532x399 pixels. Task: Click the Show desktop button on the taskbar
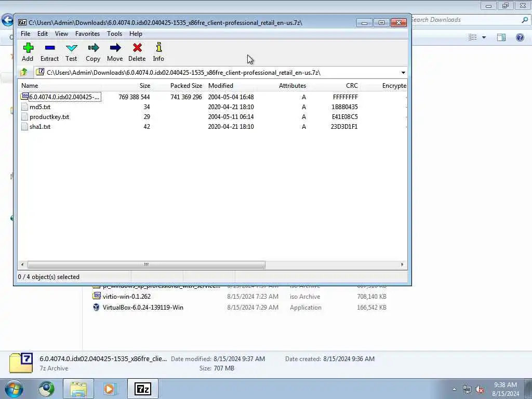tap(529, 389)
